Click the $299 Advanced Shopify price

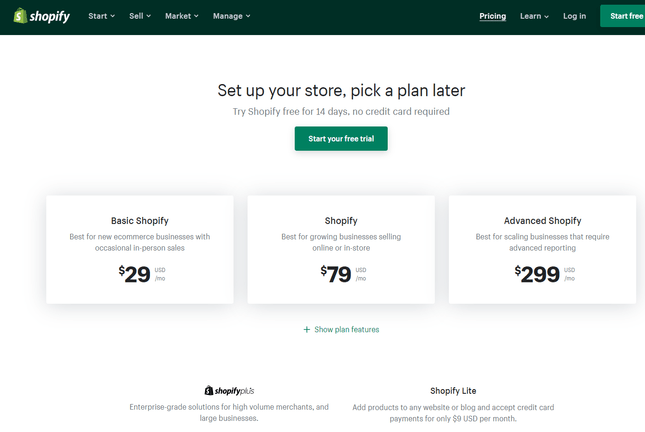pyautogui.click(x=538, y=274)
